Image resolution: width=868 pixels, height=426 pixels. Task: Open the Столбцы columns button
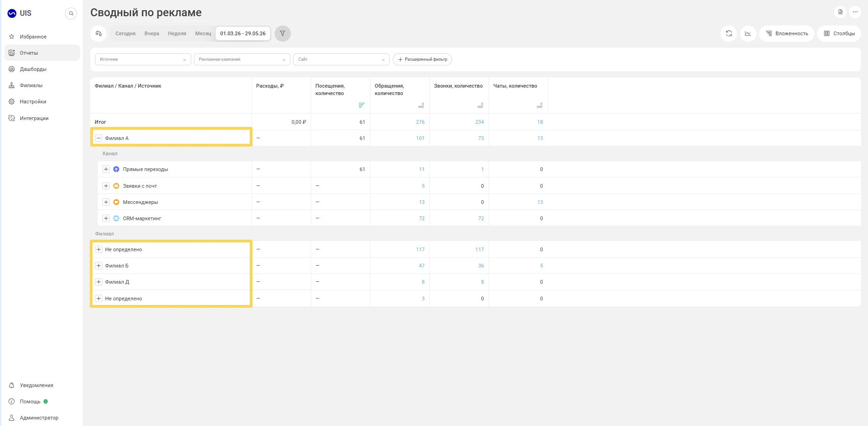point(839,33)
